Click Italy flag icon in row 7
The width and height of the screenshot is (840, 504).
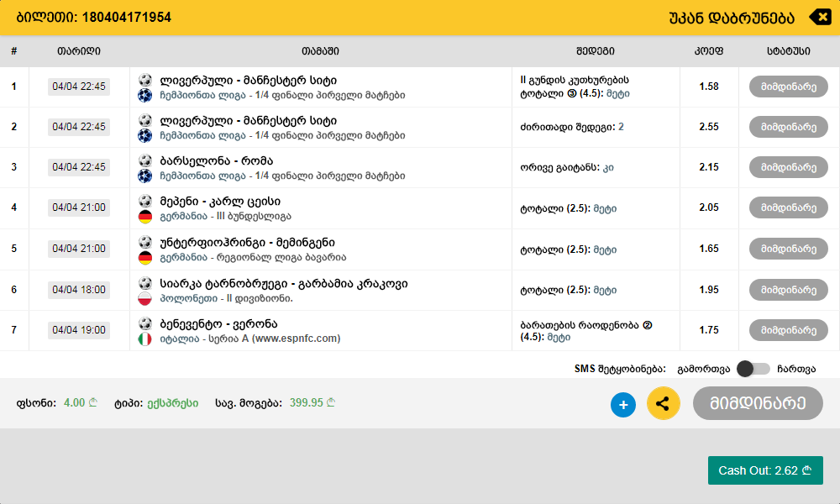[145, 339]
